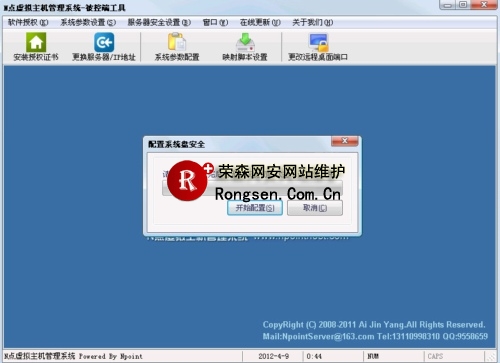Launch 映射脚本设置 from the toolbar
The image size is (500, 363).
click(x=245, y=47)
